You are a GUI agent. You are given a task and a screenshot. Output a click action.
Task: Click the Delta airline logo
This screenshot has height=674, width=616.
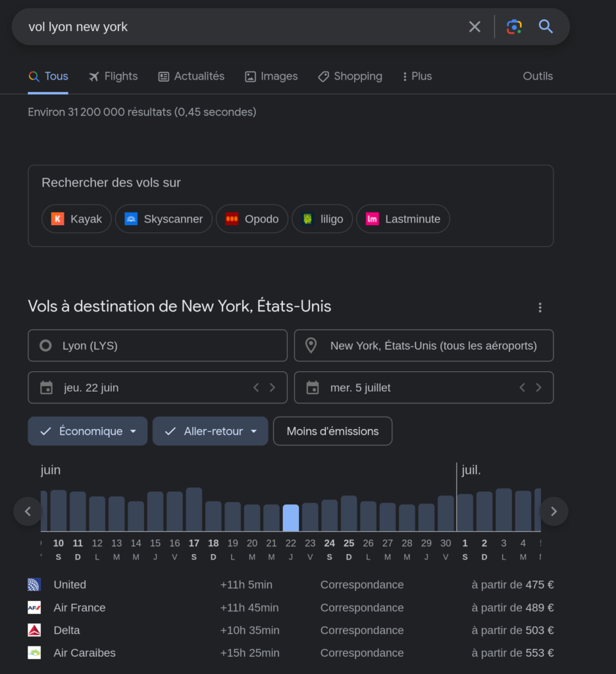pyautogui.click(x=34, y=630)
